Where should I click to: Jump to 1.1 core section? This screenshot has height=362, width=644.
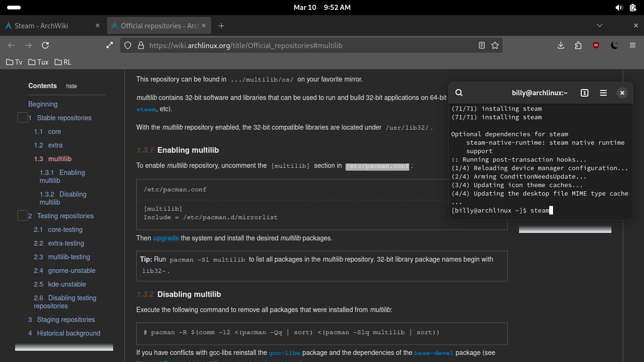click(x=48, y=132)
